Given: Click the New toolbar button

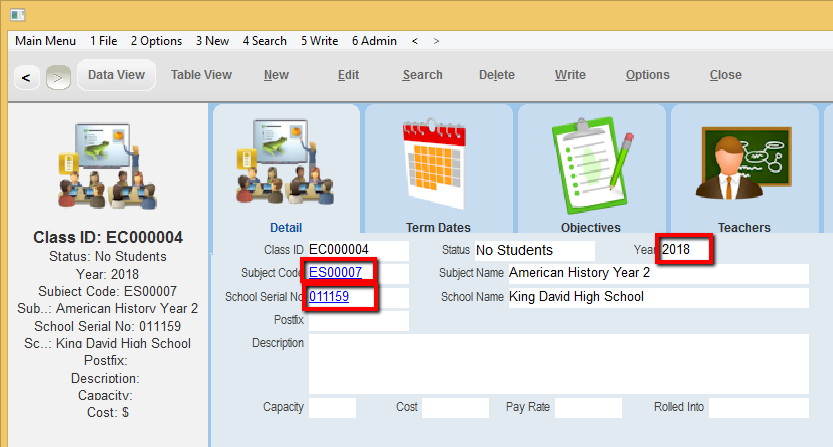Looking at the screenshot, I should pyautogui.click(x=276, y=75).
